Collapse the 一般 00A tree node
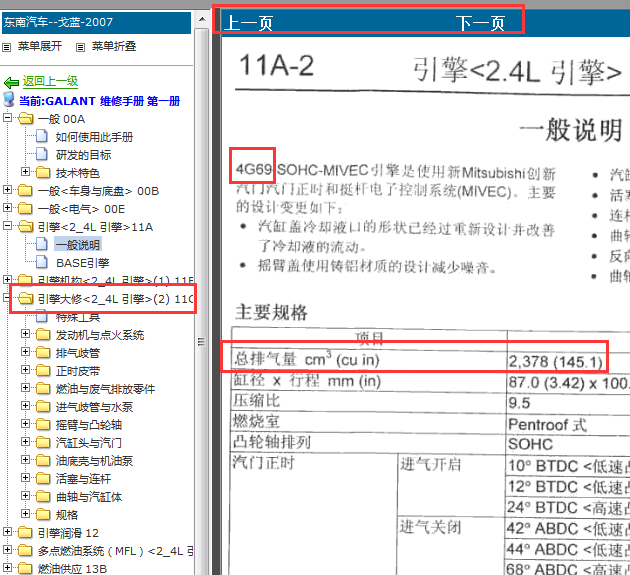The image size is (630, 575). [7, 118]
